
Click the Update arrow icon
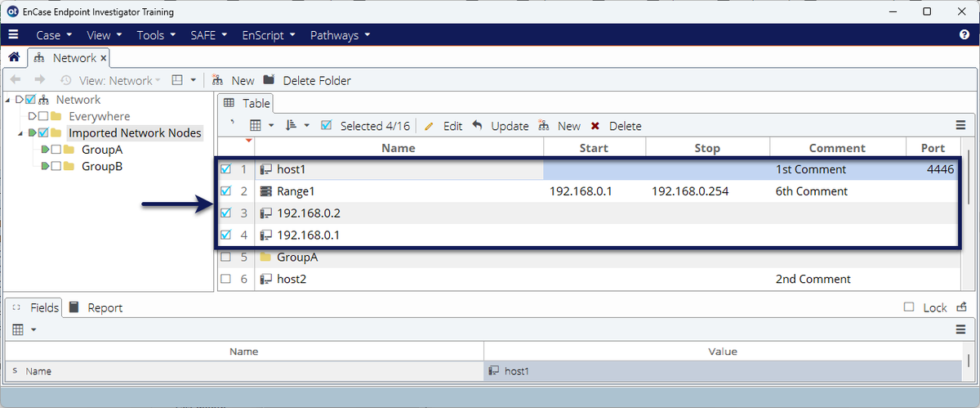pyautogui.click(x=477, y=126)
